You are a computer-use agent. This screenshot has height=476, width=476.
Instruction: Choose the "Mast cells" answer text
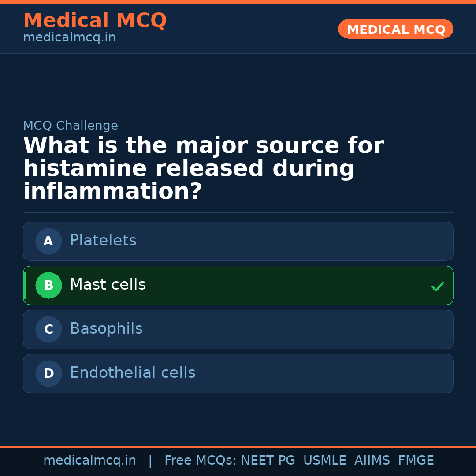coord(108,285)
